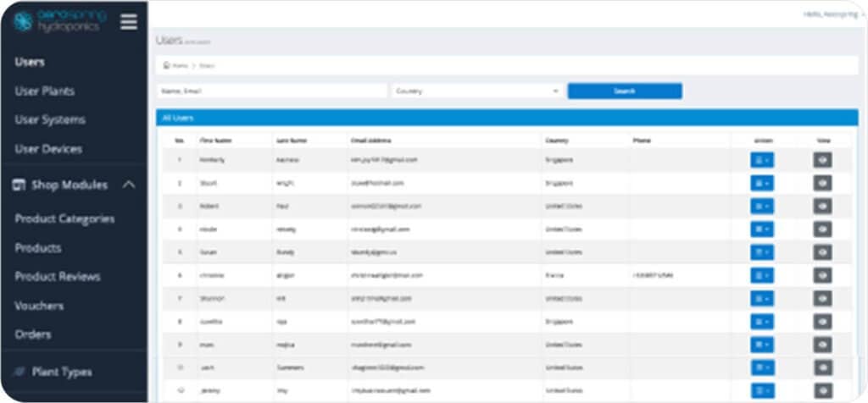Click the Plant Types leaf icon
Viewport: 868px width, 403px height.
[x=19, y=372]
